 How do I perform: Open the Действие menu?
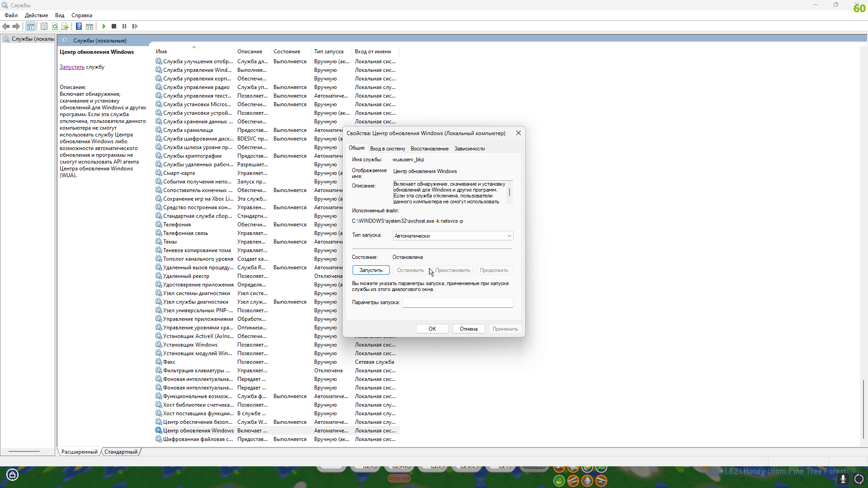click(x=36, y=15)
